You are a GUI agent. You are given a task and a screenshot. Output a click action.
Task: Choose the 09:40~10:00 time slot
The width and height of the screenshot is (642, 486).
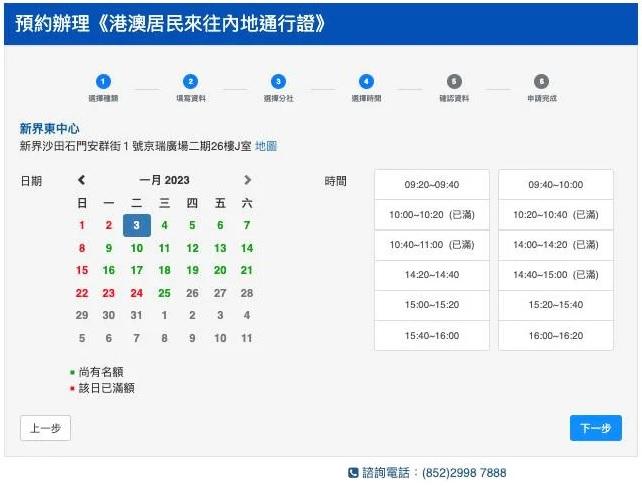[555, 185]
